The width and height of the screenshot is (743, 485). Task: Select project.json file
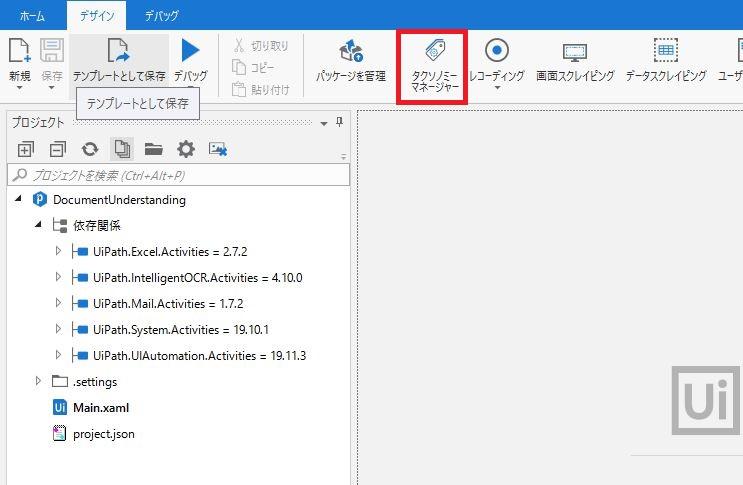pos(104,434)
